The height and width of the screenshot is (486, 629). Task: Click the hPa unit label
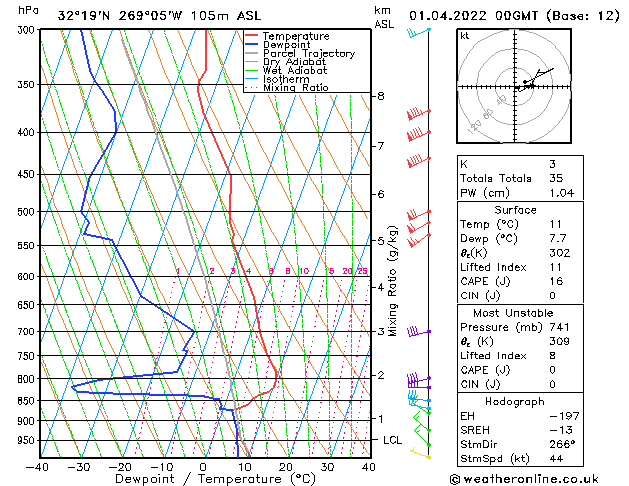28,11
